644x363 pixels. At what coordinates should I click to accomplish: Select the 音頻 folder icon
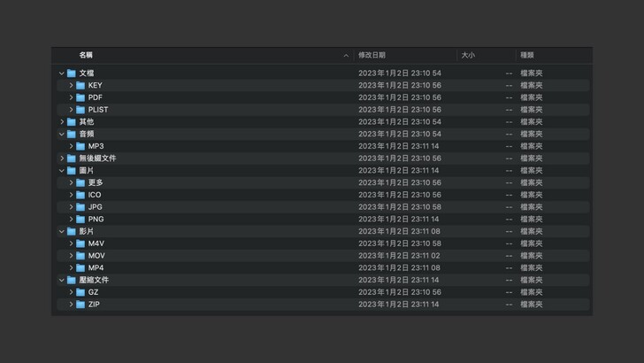point(72,134)
